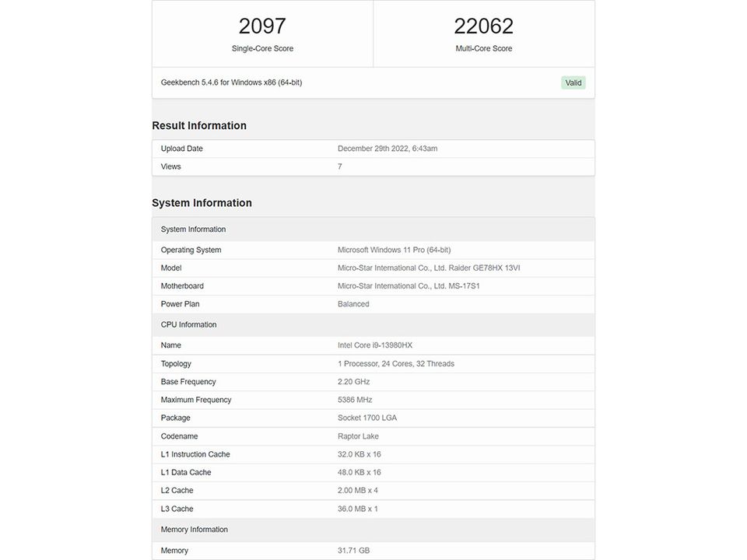Viewport: 747px width, 560px height.
Task: Click the Upload Date value December 29th 2022
Action: pos(388,149)
